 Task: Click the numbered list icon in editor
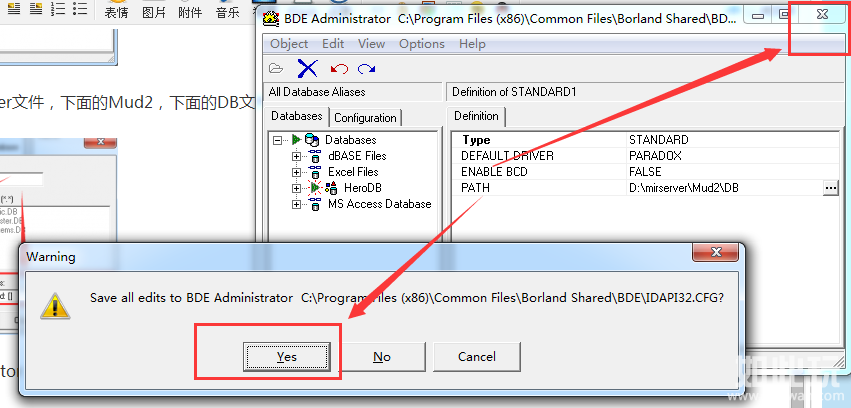click(x=58, y=11)
